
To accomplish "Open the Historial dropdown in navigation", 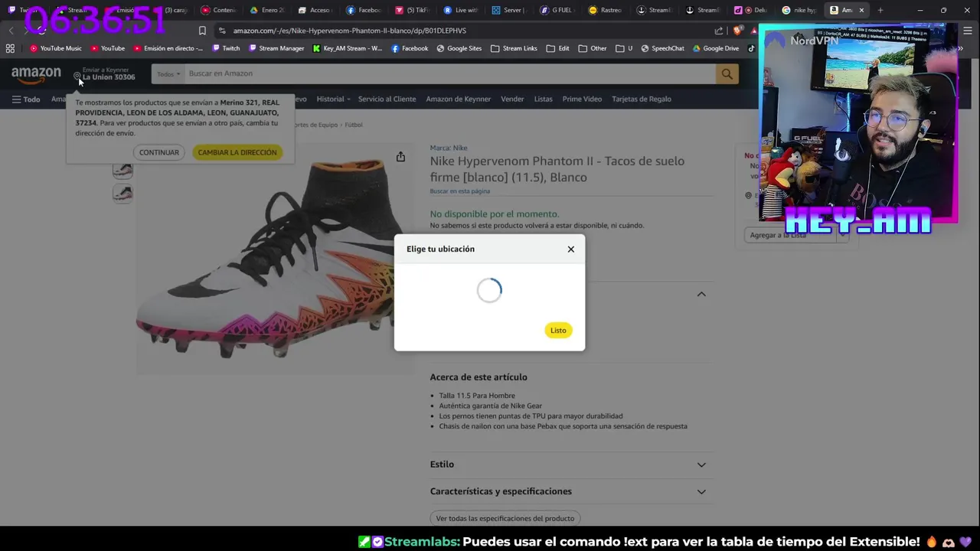I will pyautogui.click(x=333, y=99).
